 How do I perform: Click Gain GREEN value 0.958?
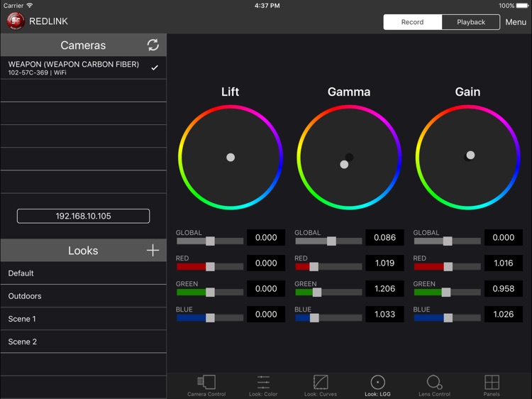coord(504,289)
